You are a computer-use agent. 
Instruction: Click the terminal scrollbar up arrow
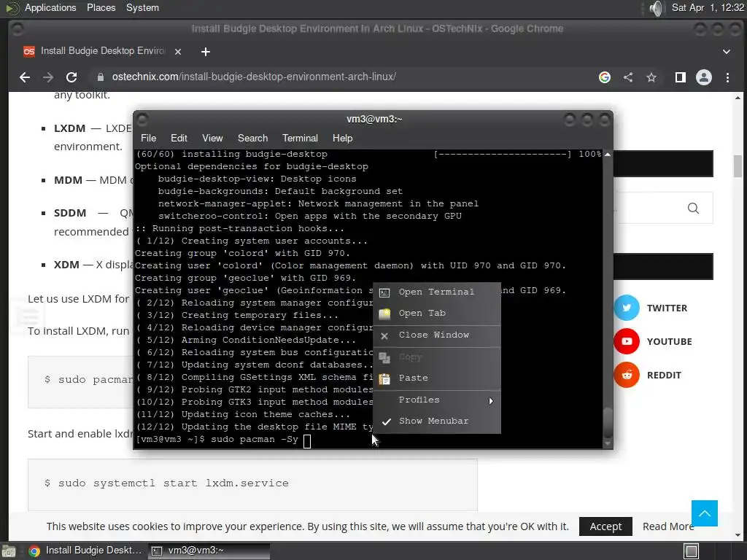608,155
